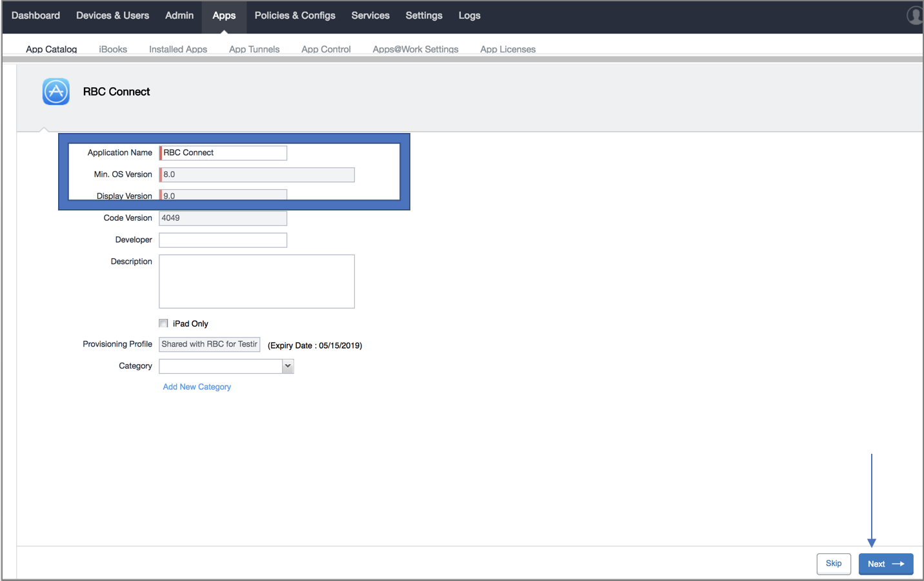924x581 pixels.
Task: Tick the iPad Only checkbox
Action: click(163, 323)
